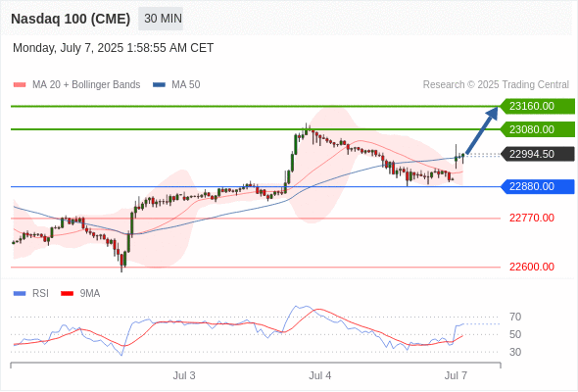Click the 22770.00 red support label
Image resolution: width=578 pixels, height=392 pixels.
(532, 218)
